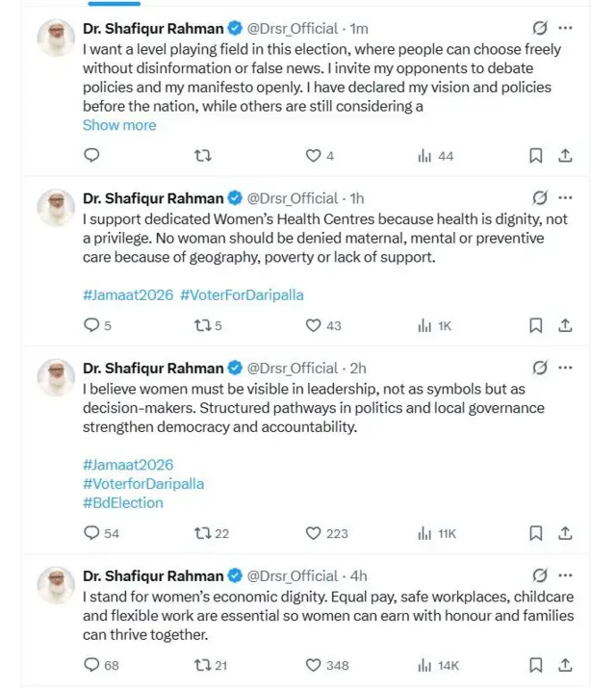Share the women's economic dignity tweet
The image size is (616, 688).
pyautogui.click(x=566, y=665)
